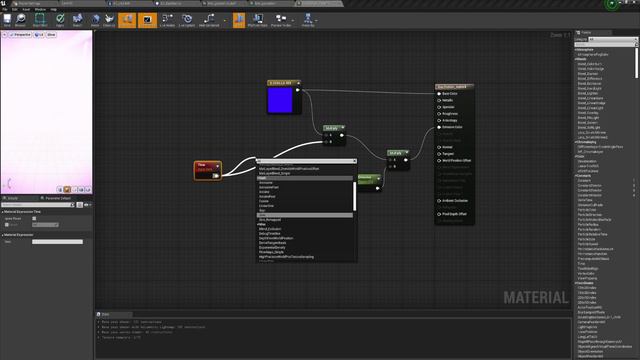Open the File menu
The width and height of the screenshot is (640, 360).
pyautogui.click(x=4, y=9)
